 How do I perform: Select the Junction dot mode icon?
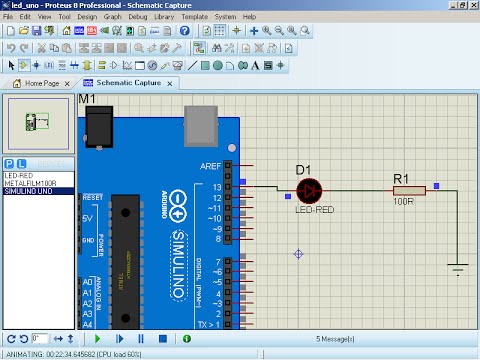point(36,65)
